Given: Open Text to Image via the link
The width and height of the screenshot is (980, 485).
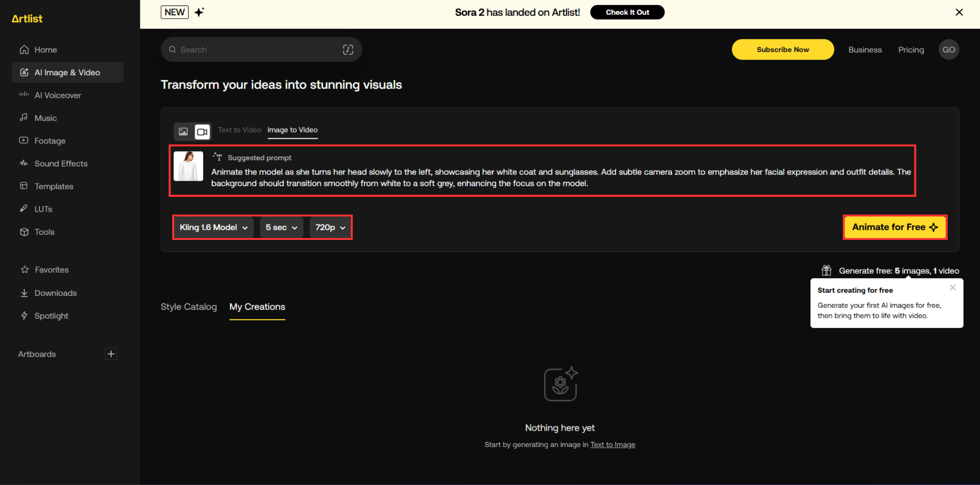Looking at the screenshot, I should click(613, 444).
